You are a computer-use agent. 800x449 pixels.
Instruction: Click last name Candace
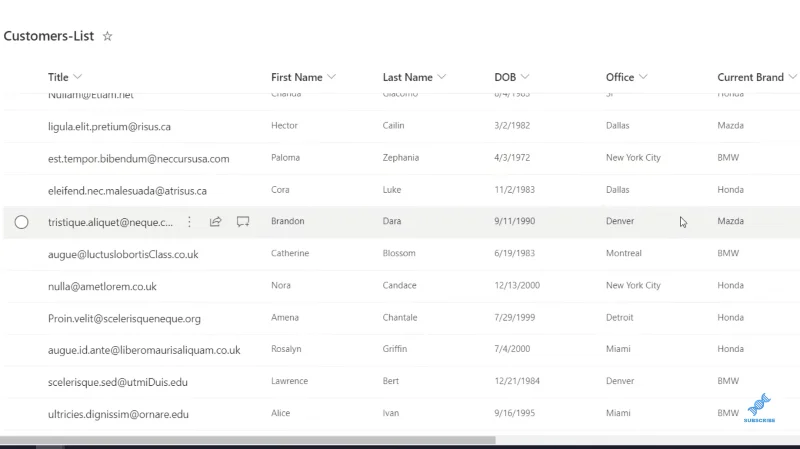399,285
